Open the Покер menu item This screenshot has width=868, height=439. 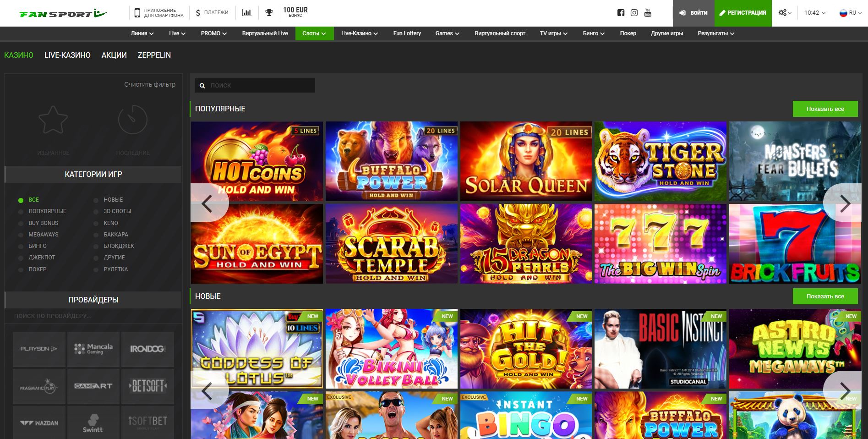coord(628,33)
